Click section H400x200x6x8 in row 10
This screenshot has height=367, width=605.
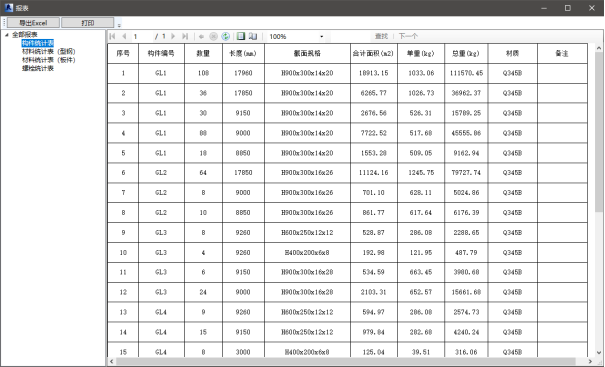pos(307,253)
